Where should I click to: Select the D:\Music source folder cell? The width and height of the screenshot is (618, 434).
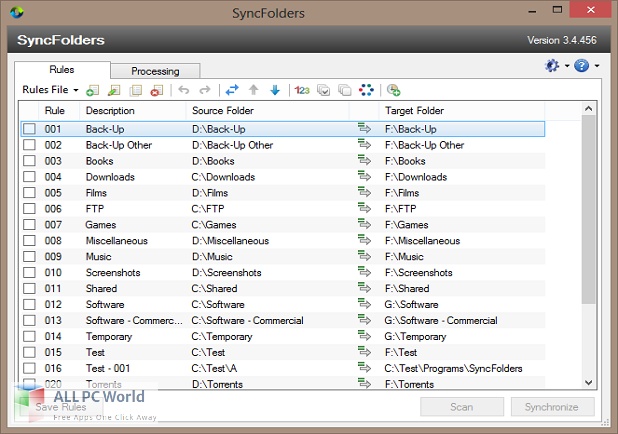point(212,257)
